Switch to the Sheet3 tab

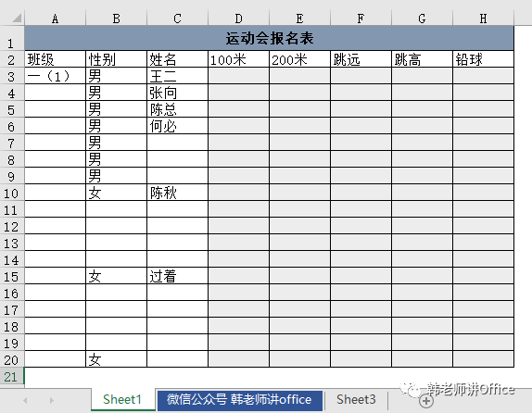(356, 399)
